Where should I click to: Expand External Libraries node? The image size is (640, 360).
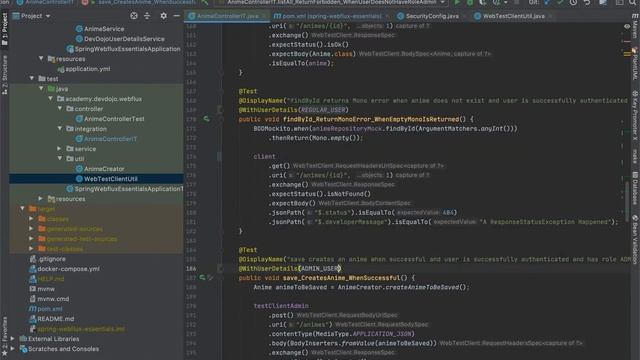pos(13,339)
